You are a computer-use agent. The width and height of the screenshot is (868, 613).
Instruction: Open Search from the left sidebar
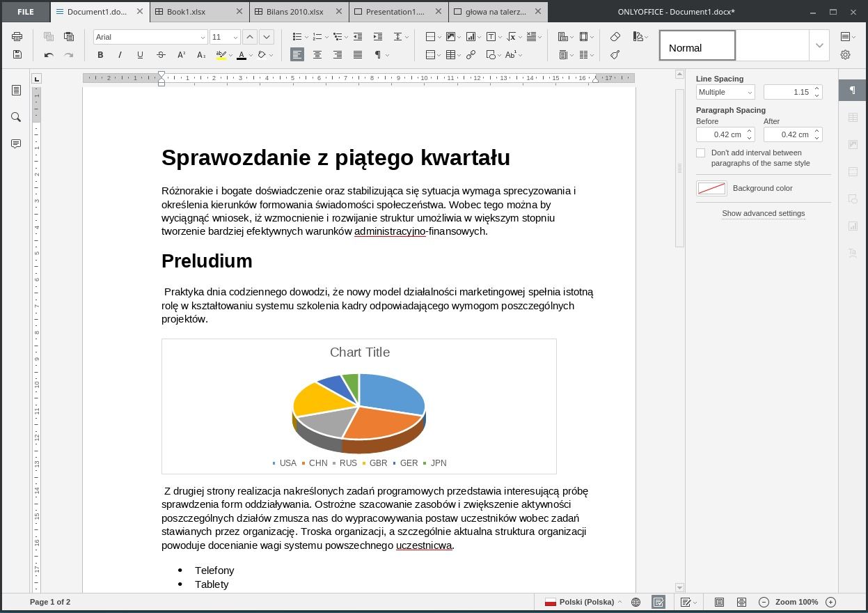[x=16, y=117]
